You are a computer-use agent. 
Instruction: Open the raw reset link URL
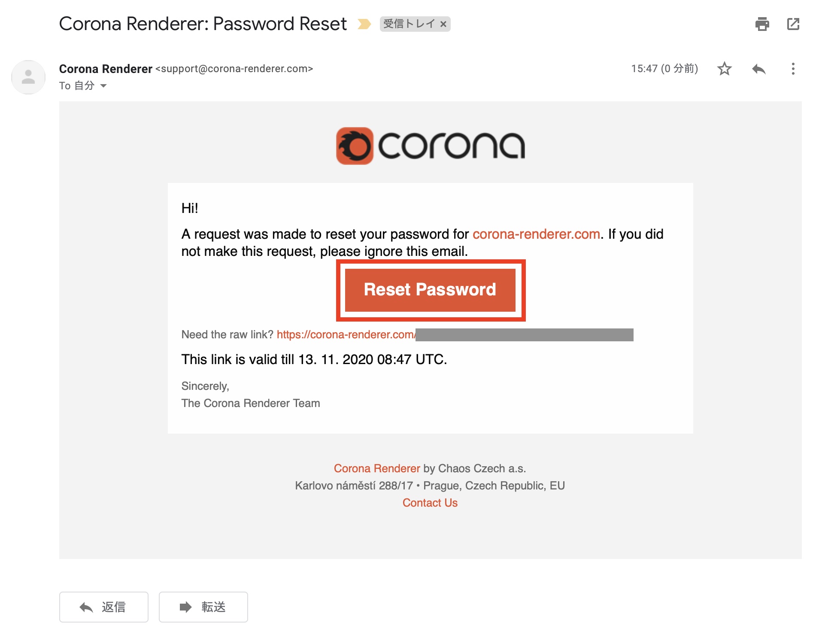click(x=346, y=334)
